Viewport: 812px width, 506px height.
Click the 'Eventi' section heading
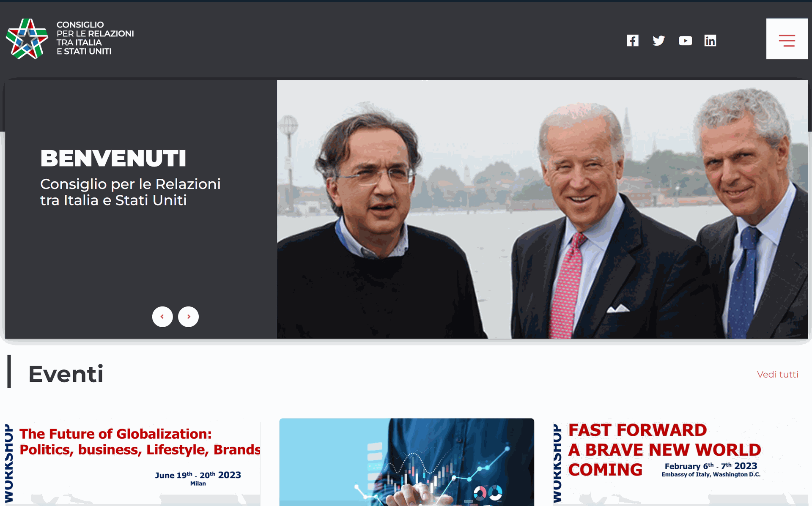(x=66, y=374)
